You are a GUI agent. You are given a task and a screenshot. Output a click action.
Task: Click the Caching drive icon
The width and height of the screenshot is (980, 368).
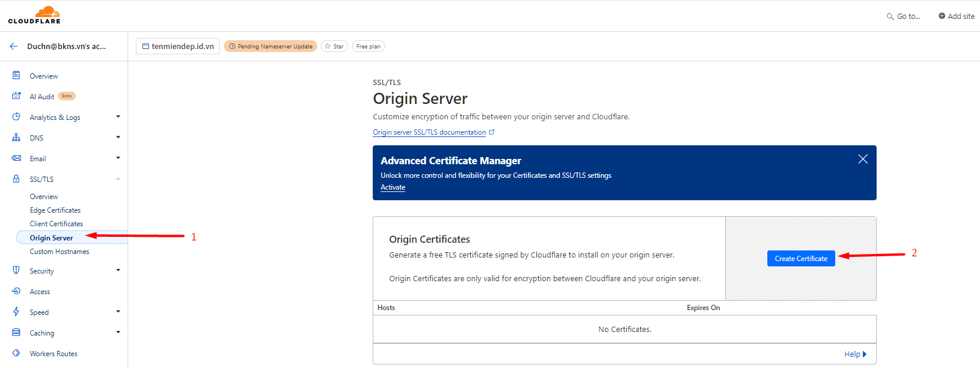pos(17,333)
